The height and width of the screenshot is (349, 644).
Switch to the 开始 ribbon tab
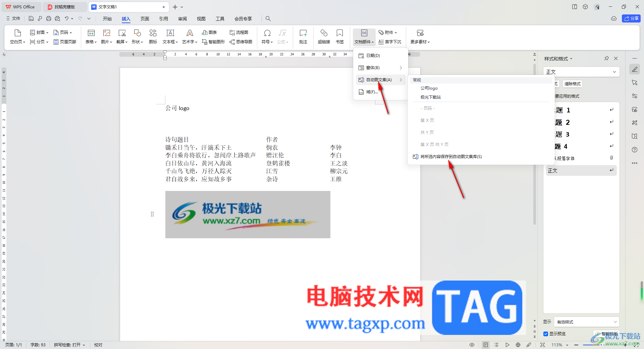(107, 19)
